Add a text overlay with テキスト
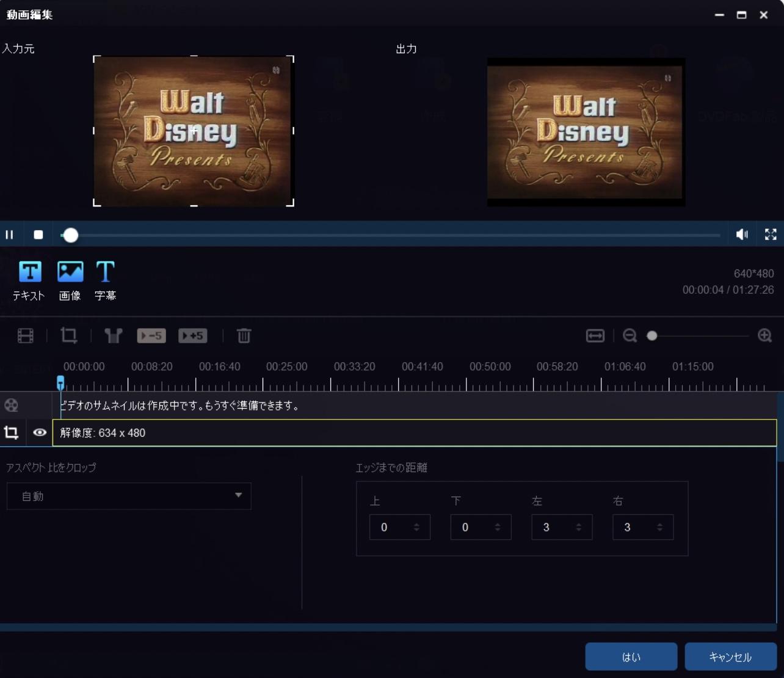The image size is (784, 678). (29, 281)
